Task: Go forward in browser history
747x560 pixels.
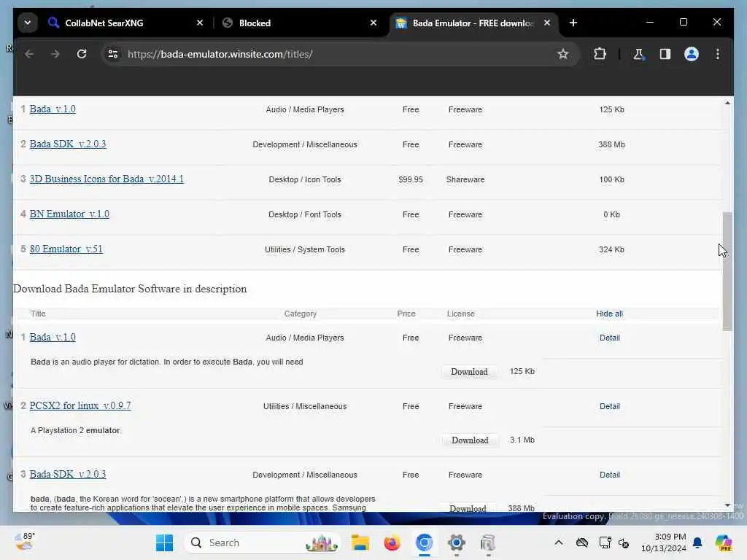Action: tap(55, 54)
